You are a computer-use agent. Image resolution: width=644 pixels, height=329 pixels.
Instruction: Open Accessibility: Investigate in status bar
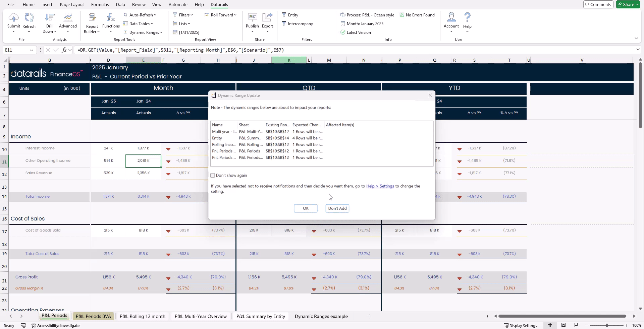click(55, 326)
